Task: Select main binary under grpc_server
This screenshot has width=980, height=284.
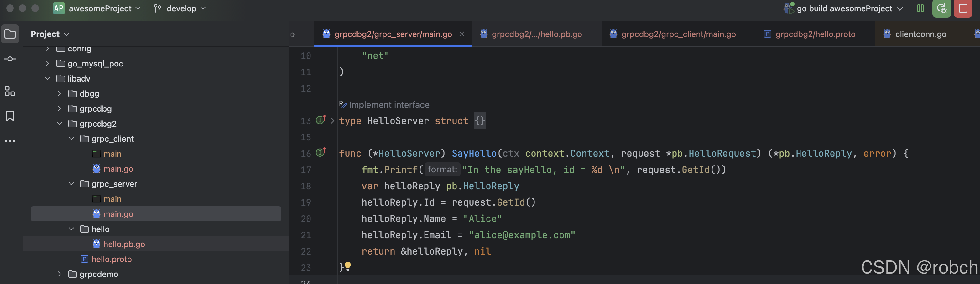Action: [x=112, y=199]
